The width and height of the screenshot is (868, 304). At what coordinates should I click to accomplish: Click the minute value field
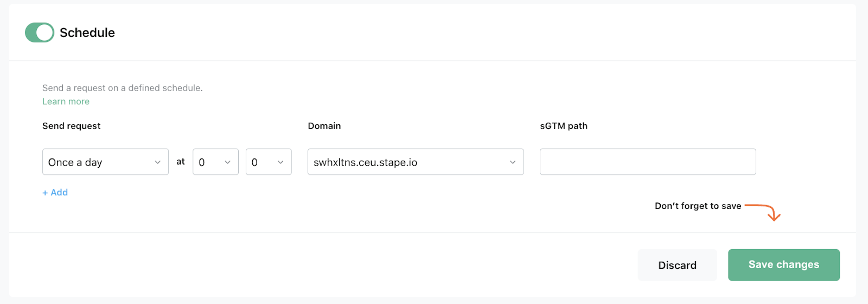click(255, 162)
